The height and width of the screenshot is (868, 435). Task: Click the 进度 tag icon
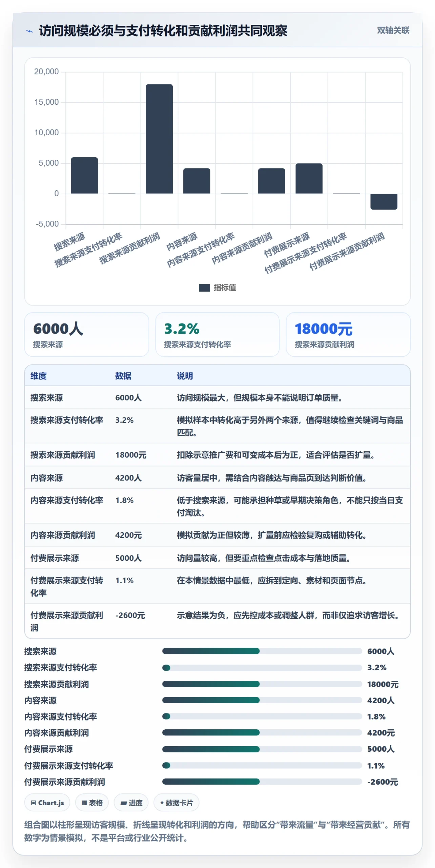124,803
